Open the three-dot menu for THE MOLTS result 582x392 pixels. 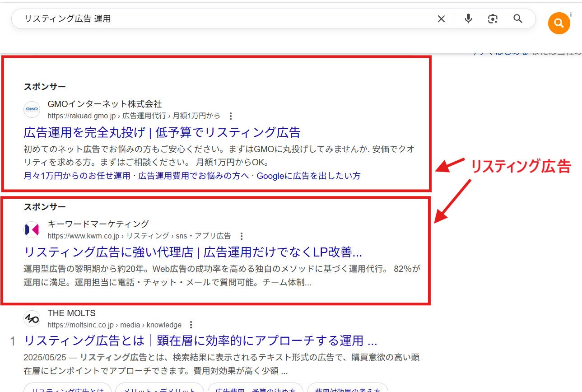click(x=191, y=325)
